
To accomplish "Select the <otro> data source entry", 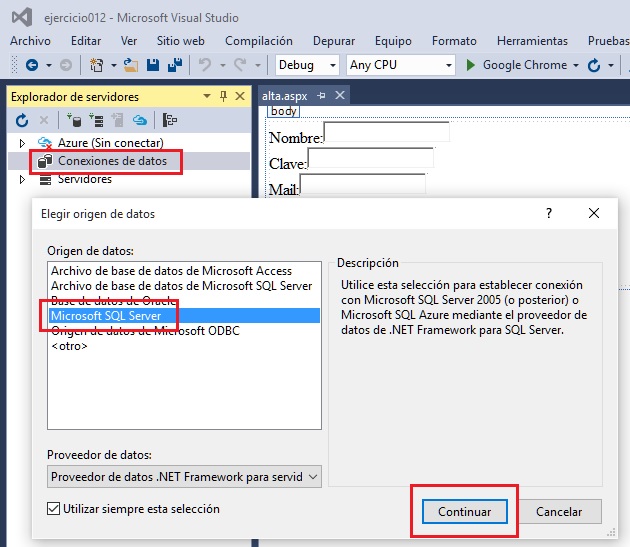I will [x=69, y=346].
